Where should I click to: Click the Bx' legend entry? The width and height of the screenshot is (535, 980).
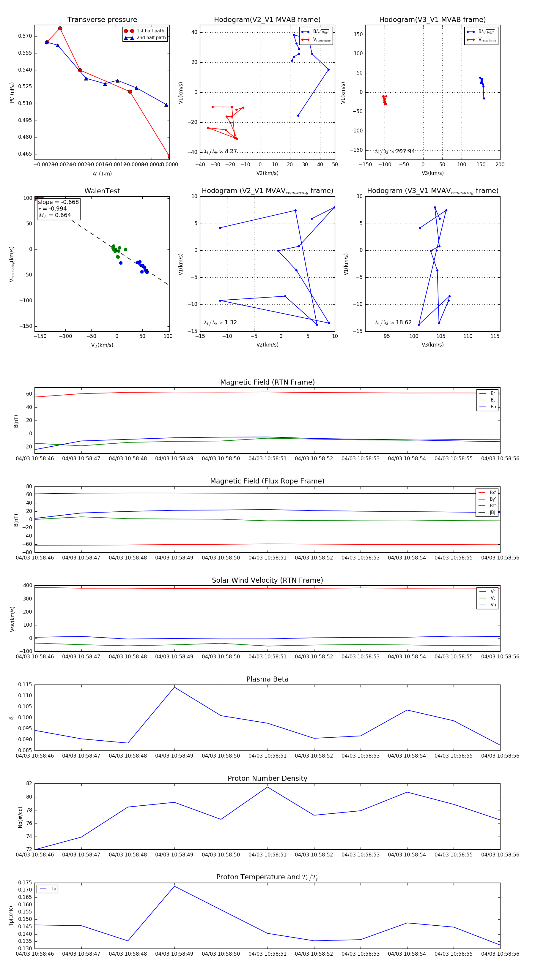click(x=487, y=493)
